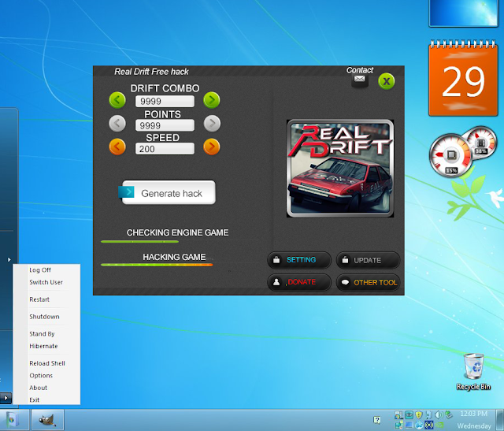Viewport: 504px width, 431px height.
Task: Click the lock icon on SETTING button
Action: (x=276, y=259)
